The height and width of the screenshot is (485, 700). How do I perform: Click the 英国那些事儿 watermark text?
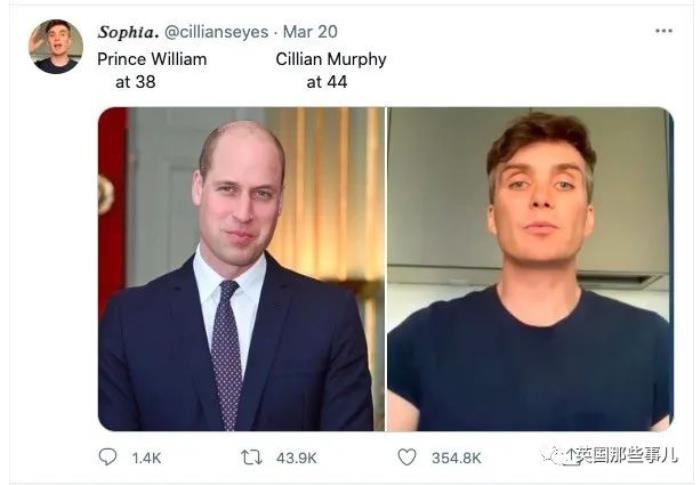click(x=618, y=456)
